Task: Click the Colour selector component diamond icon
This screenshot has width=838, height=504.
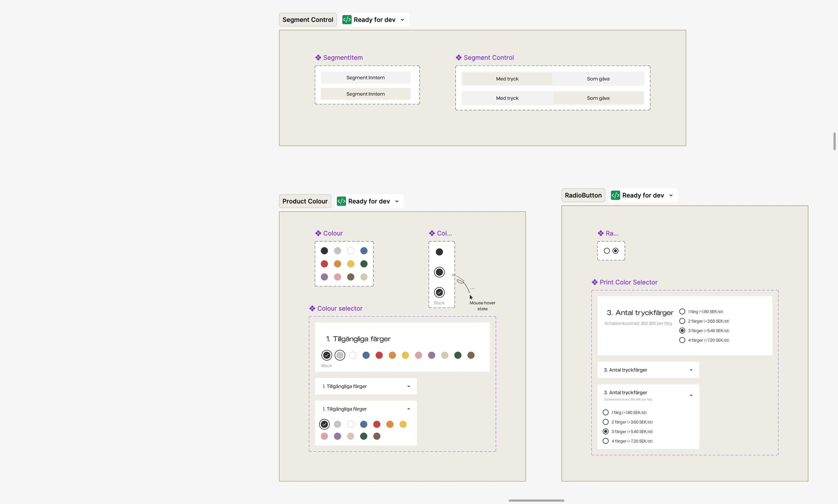Action: click(x=312, y=308)
